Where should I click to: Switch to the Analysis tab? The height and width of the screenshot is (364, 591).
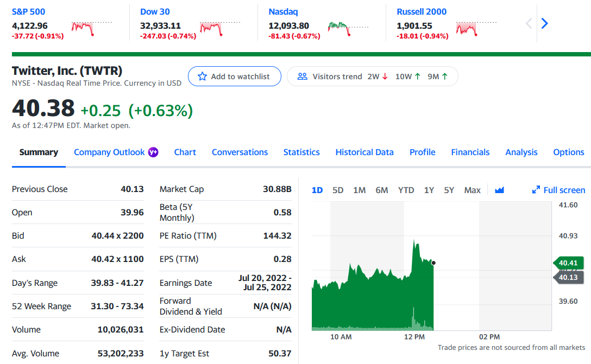pos(521,152)
